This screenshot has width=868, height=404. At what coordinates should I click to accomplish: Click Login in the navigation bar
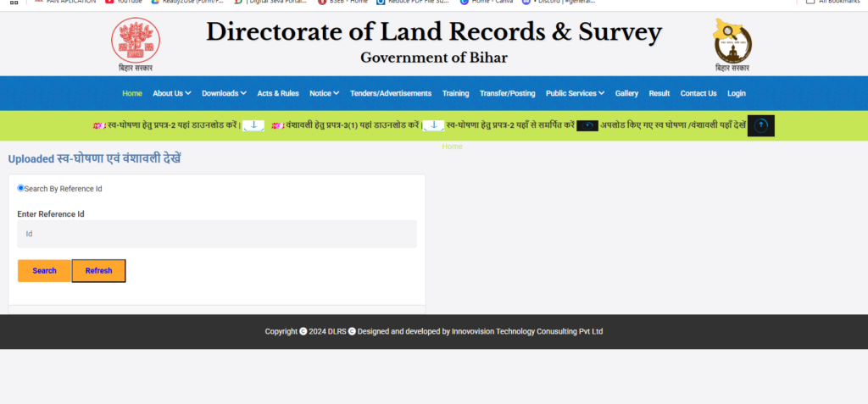(x=737, y=93)
